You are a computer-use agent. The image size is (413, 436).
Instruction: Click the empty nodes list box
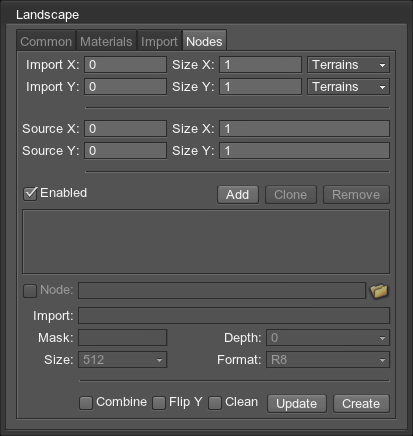tap(206, 242)
